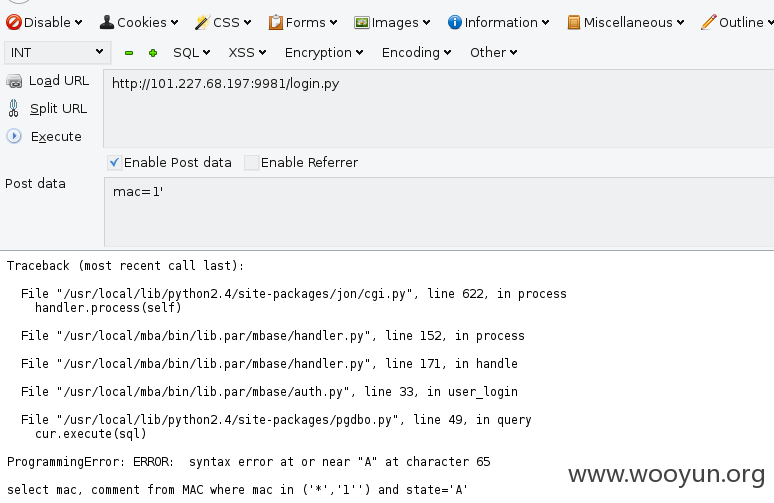This screenshot has width=774, height=503.
Task: Click the red Disable toolbar icon
Action: (x=14, y=22)
